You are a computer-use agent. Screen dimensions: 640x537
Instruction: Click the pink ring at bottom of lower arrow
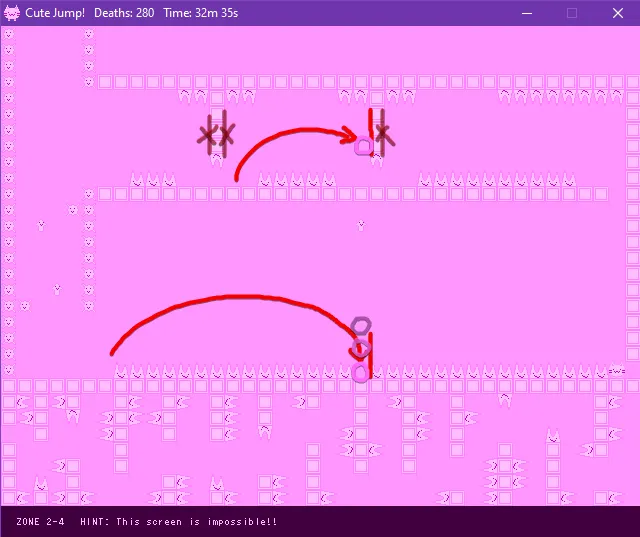(361, 373)
